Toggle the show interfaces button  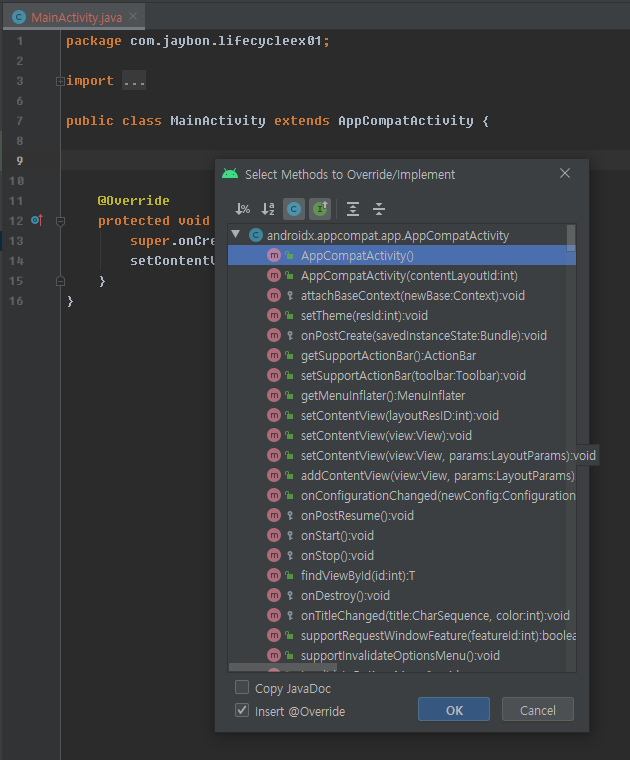[320, 209]
